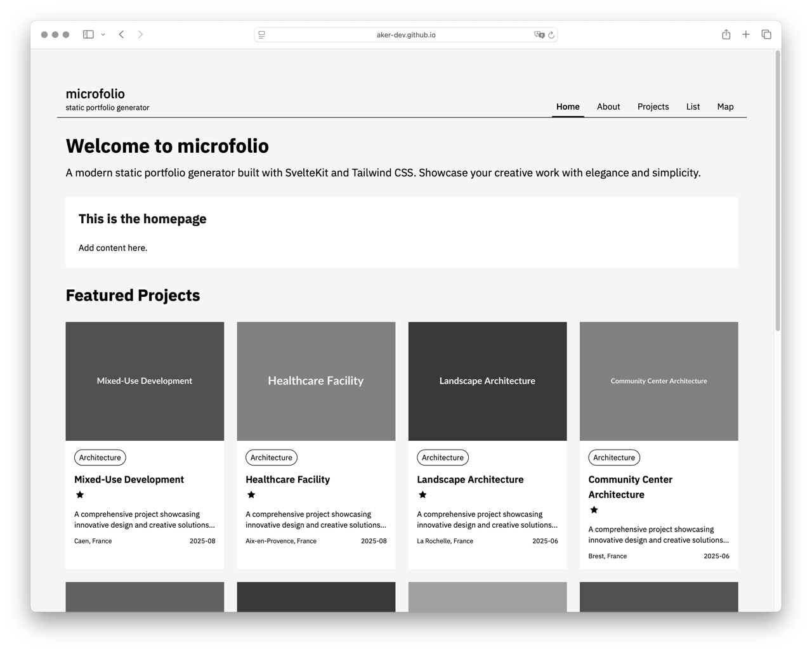
Task: Click the La Rochelle, France location text
Action: [x=445, y=541]
